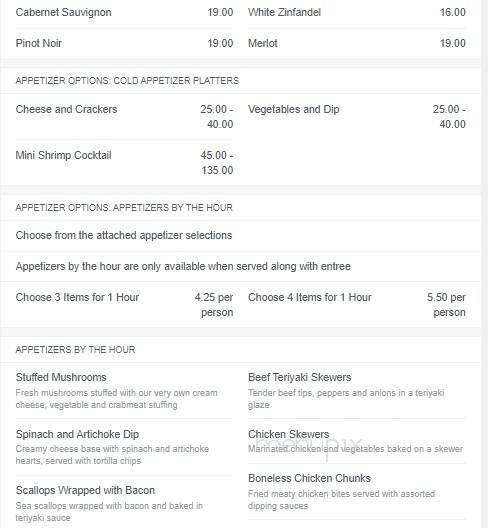Viewport: 488px width, 528px height.
Task: Click the Stuffed Mushrooms appetizer title
Action: pos(61,377)
